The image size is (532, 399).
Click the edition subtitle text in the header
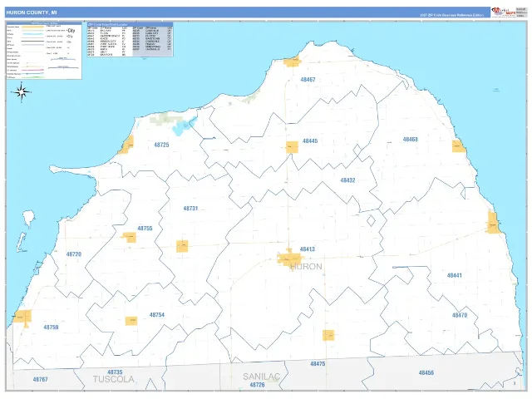451,15
